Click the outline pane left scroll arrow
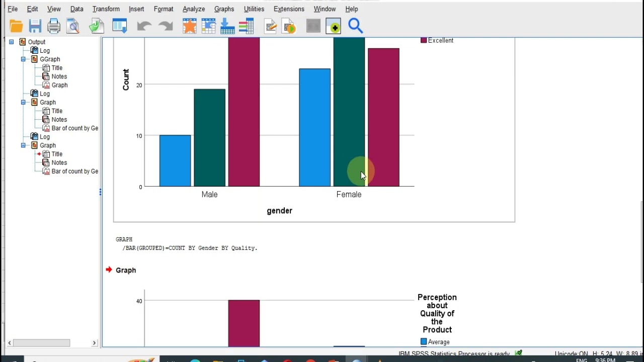This screenshot has height=362, width=644. tap(10, 343)
